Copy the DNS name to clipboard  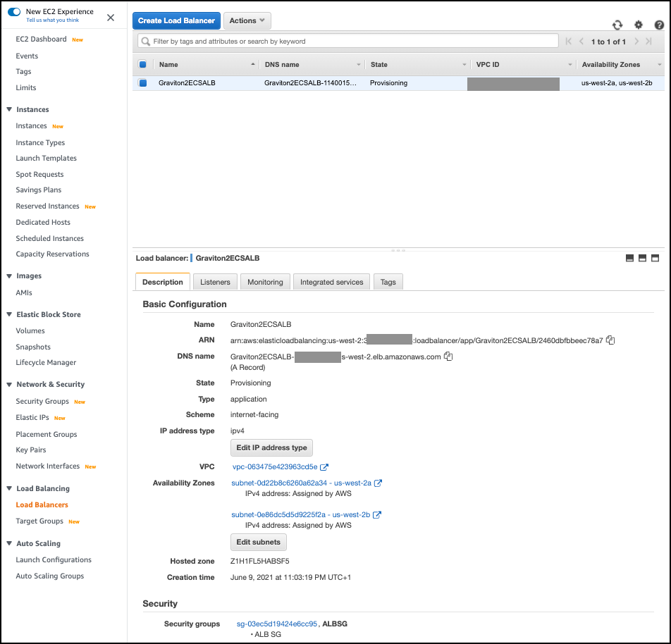[x=448, y=356]
